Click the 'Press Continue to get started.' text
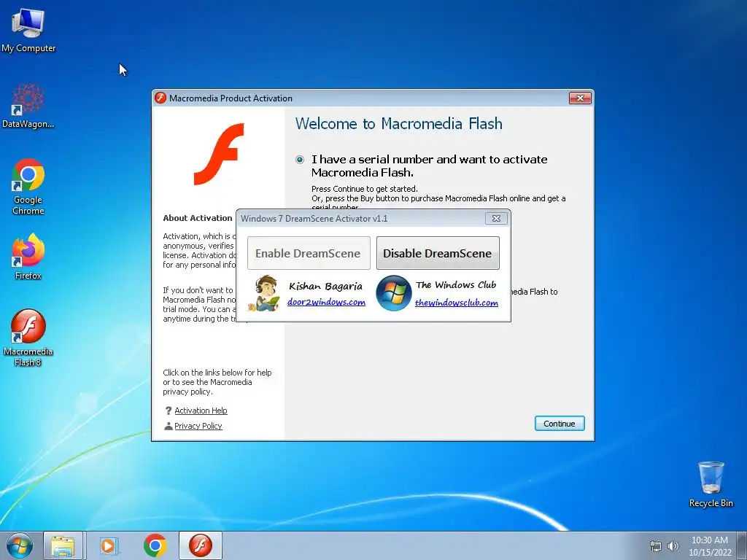 365,189
